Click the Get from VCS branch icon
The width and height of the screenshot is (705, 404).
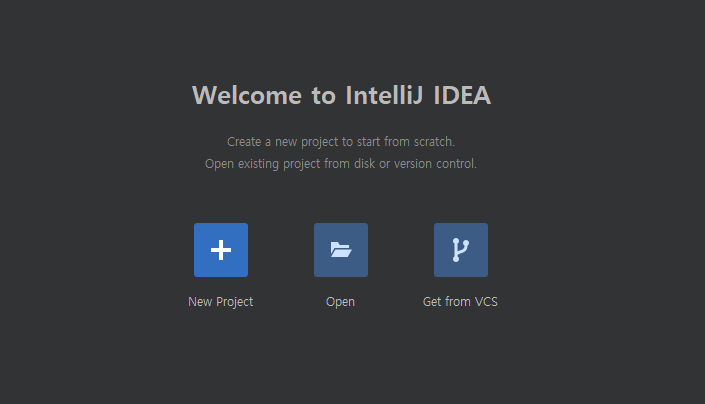(461, 250)
